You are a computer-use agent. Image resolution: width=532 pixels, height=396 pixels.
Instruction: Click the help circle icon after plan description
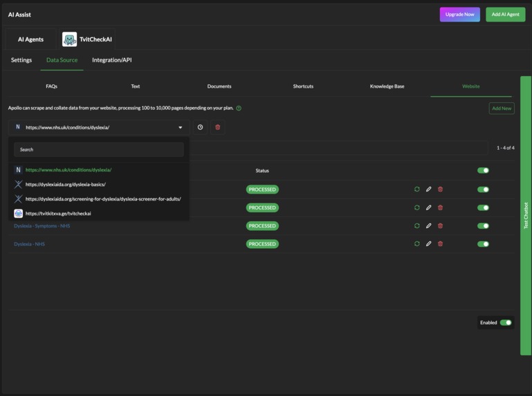[x=239, y=108]
